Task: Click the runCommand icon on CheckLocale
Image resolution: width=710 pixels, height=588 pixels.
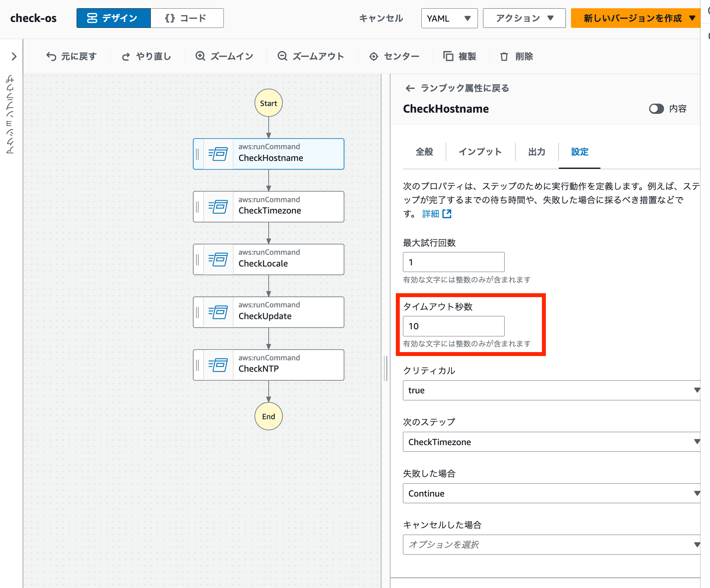Action: [x=218, y=259]
